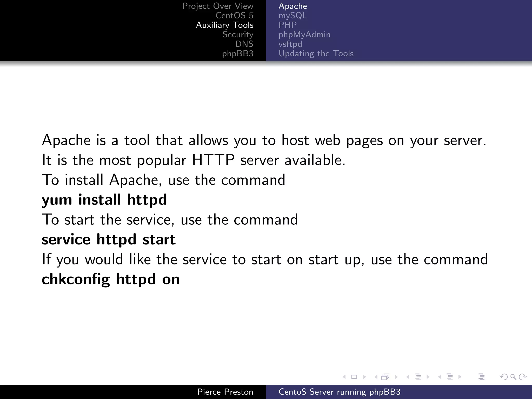Click the line 'To start the service, use the command'
532x399 pixels.
[170, 220]
